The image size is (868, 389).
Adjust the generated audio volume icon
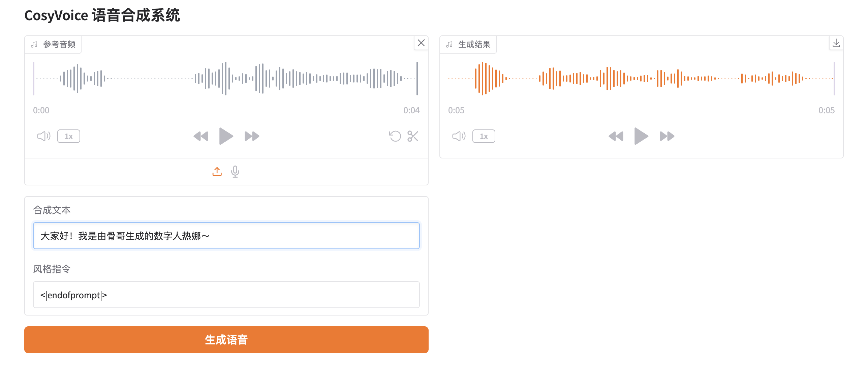pos(459,136)
